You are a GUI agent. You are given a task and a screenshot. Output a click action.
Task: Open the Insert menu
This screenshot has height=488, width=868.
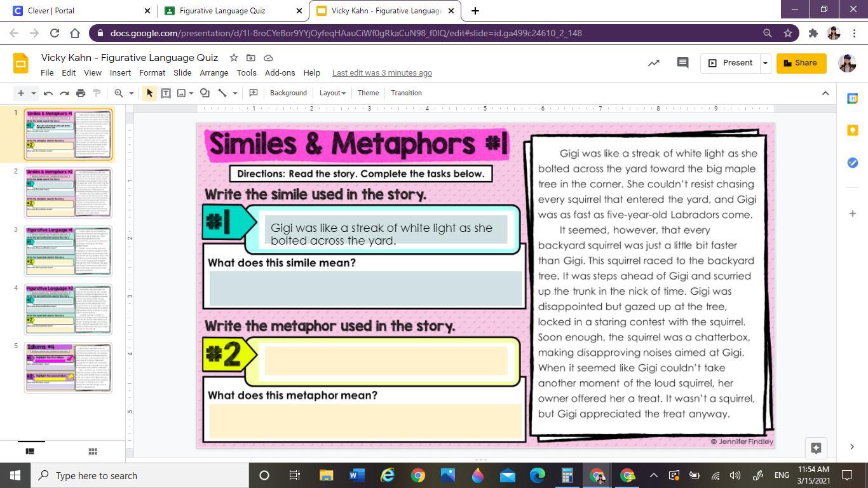[120, 73]
